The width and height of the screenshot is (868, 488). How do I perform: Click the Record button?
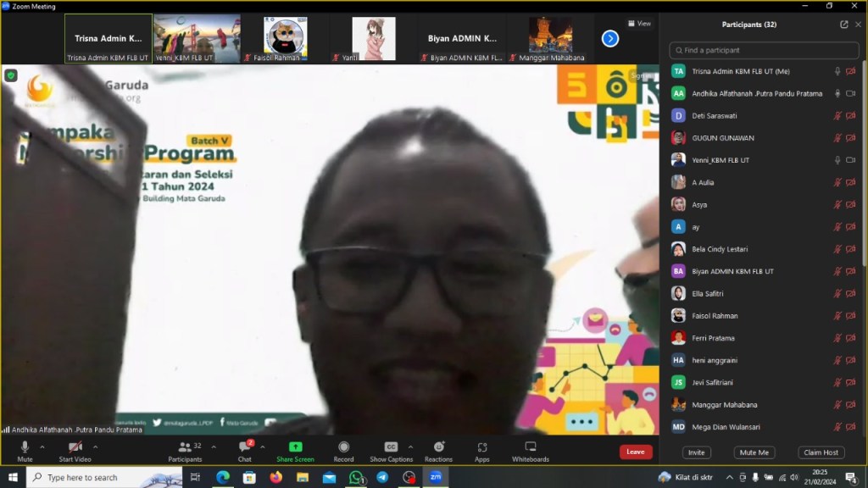343,450
